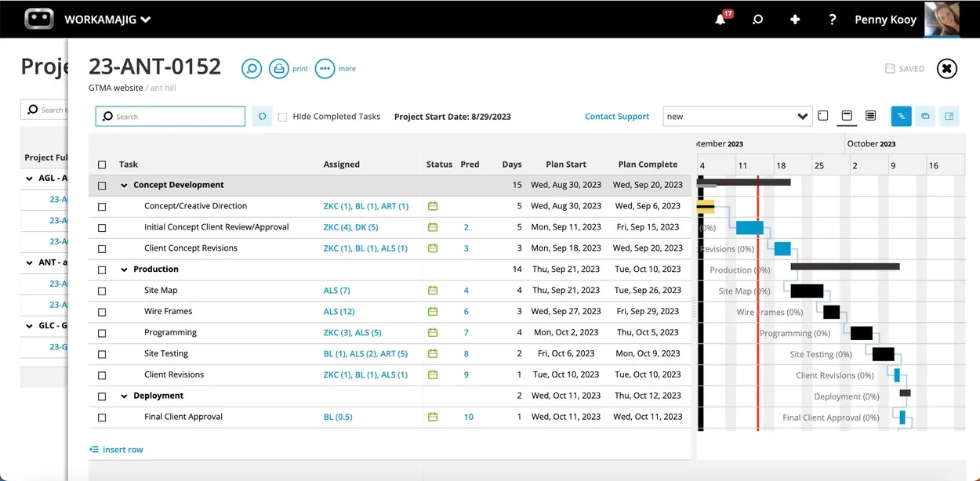Click the red today marker line in Gantt
Viewport: 980px width, 481px height.
757,302
